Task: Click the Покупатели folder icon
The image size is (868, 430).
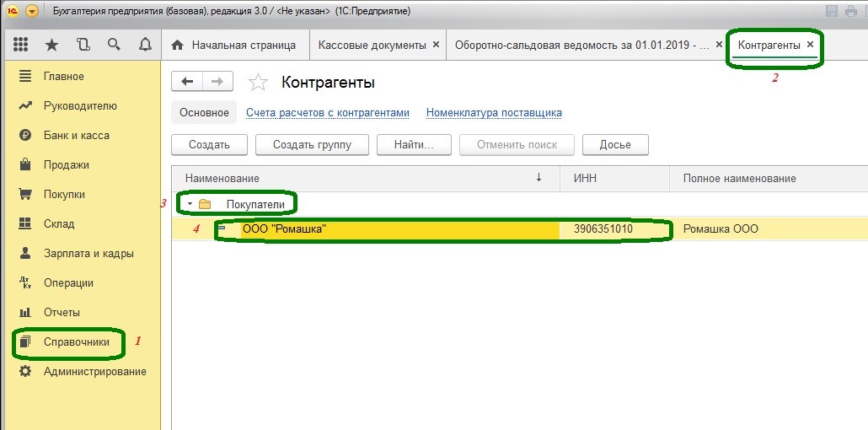Action: tap(205, 205)
